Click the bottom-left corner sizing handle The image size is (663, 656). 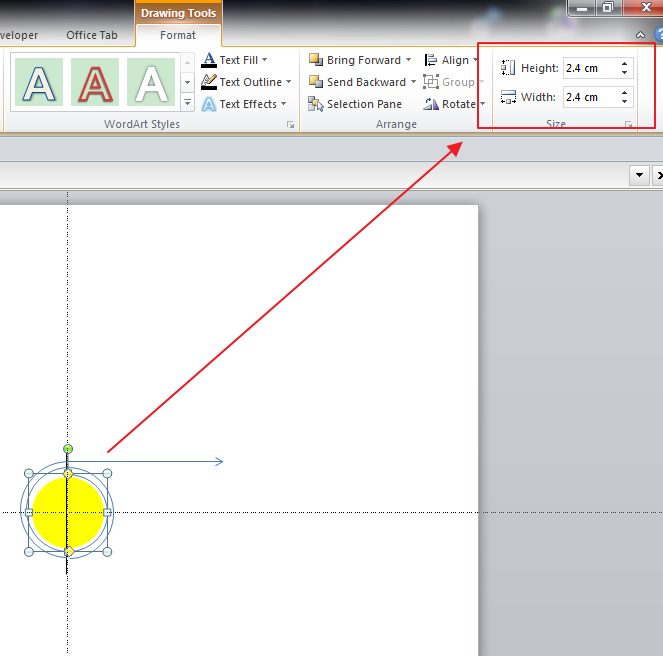click(29, 552)
